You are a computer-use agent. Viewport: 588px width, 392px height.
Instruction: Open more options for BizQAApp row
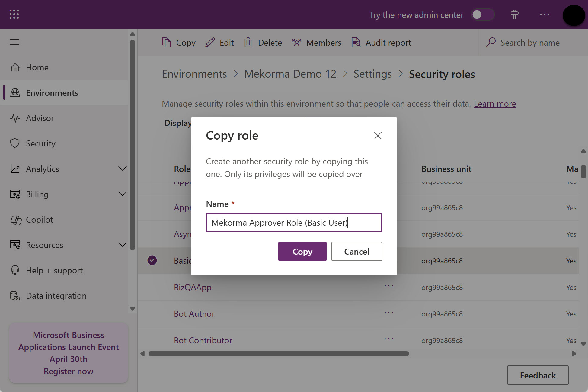tap(388, 286)
